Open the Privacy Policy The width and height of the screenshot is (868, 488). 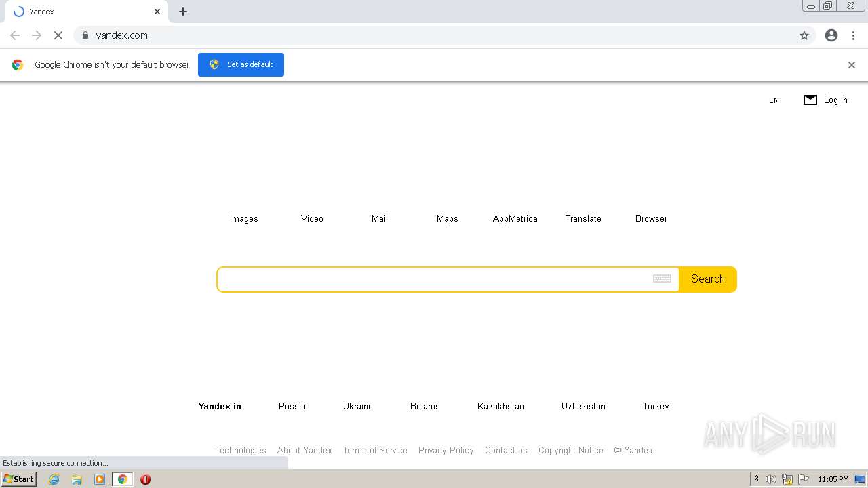pos(446,450)
